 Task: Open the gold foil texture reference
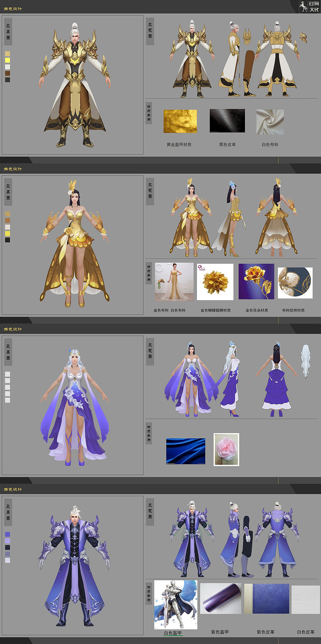pyautogui.click(x=180, y=121)
